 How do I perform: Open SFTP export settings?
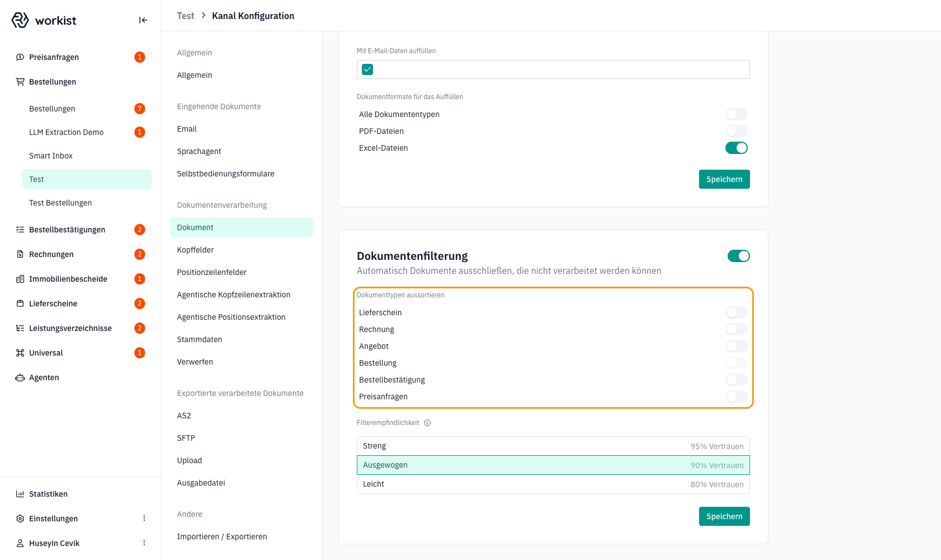(241, 438)
